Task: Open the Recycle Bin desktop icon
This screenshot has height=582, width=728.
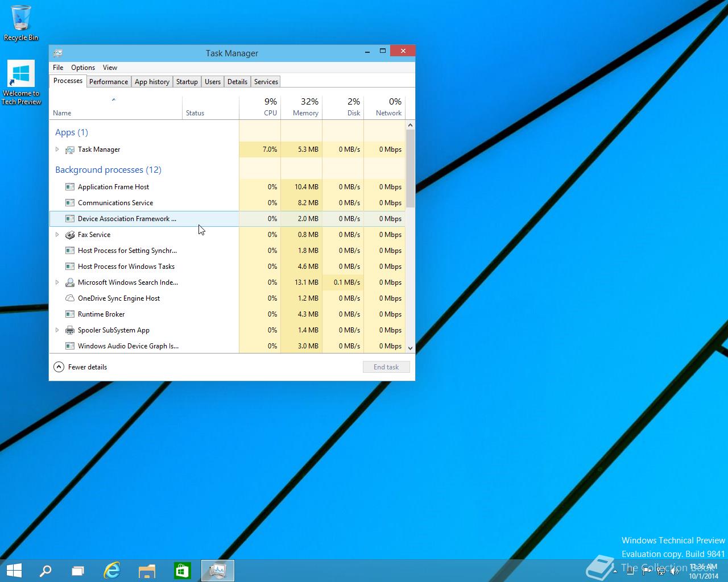Action: (x=21, y=23)
